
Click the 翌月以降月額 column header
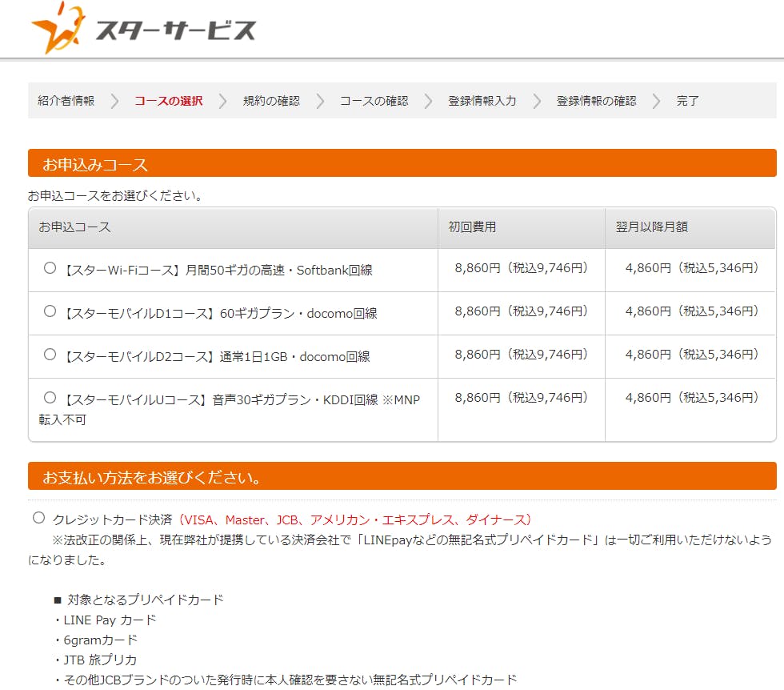[x=651, y=227]
